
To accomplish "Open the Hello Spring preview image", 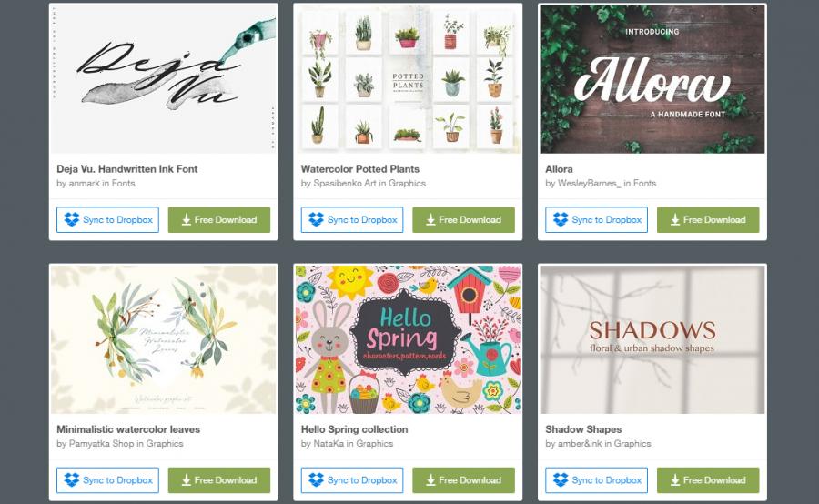I will [x=408, y=339].
